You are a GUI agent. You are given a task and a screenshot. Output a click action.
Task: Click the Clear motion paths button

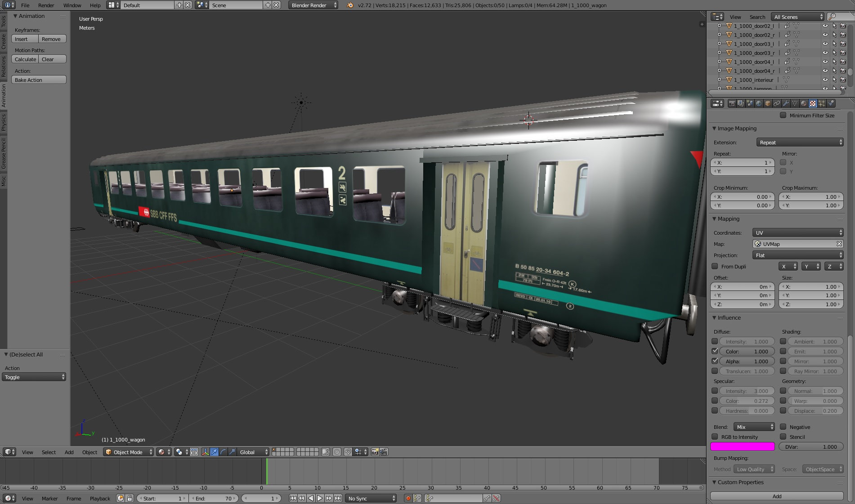52,59
